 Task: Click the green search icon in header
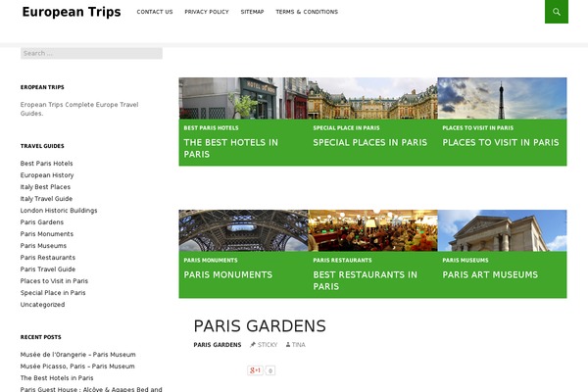[556, 12]
